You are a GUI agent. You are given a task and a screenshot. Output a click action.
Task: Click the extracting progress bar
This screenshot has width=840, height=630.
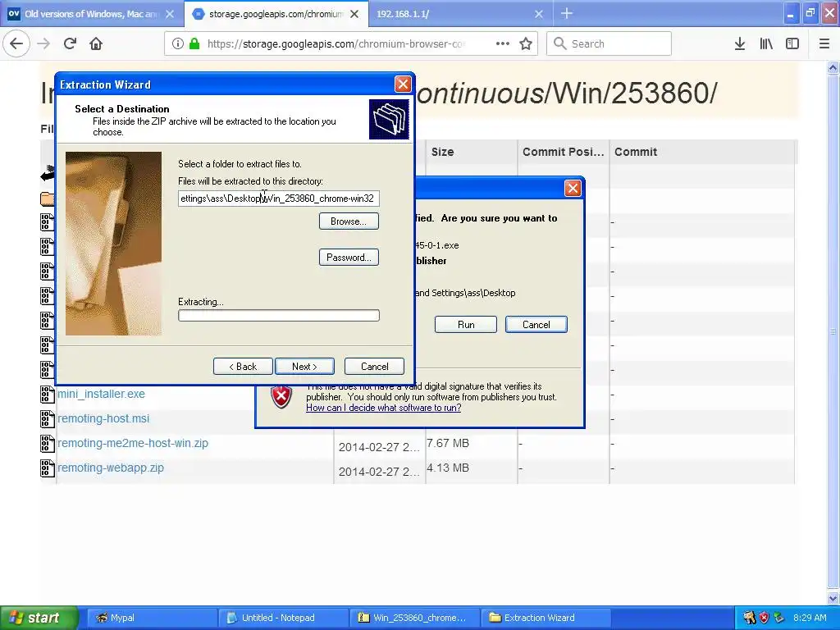pyautogui.click(x=279, y=316)
